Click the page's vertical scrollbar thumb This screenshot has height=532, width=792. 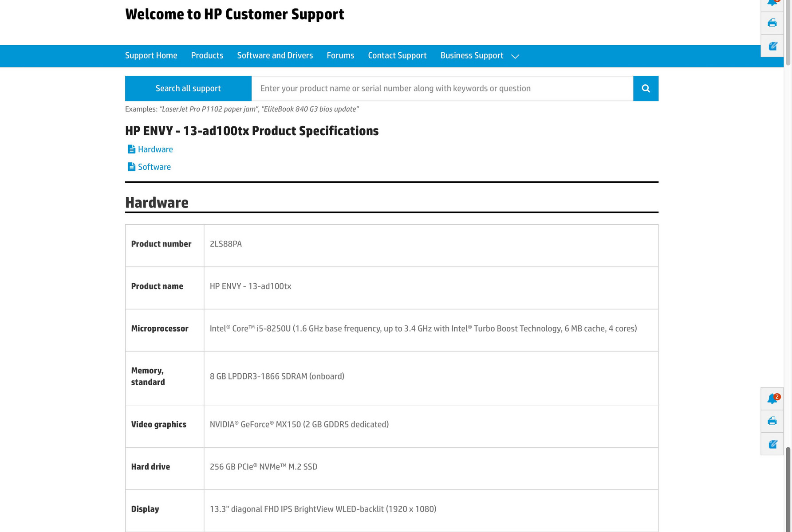(x=788, y=488)
